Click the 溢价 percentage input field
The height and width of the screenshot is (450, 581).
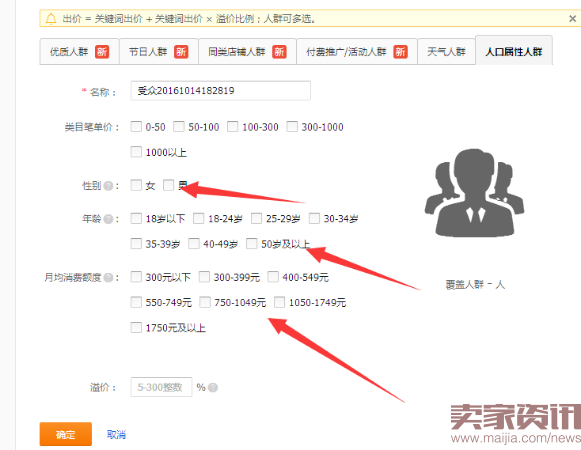point(161,387)
